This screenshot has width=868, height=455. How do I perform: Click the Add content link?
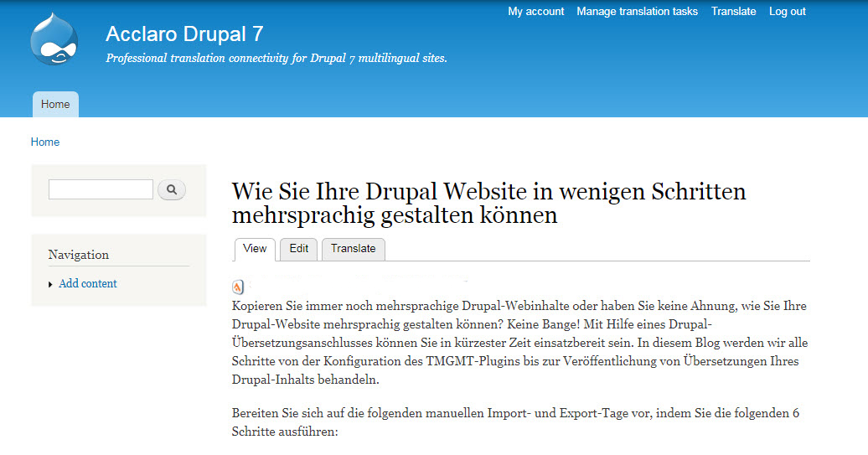87,283
